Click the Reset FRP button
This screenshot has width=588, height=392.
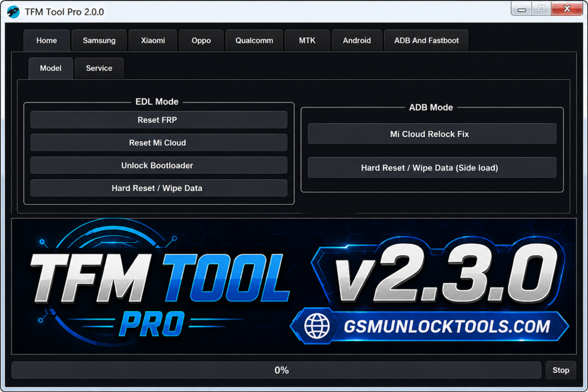pyautogui.click(x=158, y=120)
